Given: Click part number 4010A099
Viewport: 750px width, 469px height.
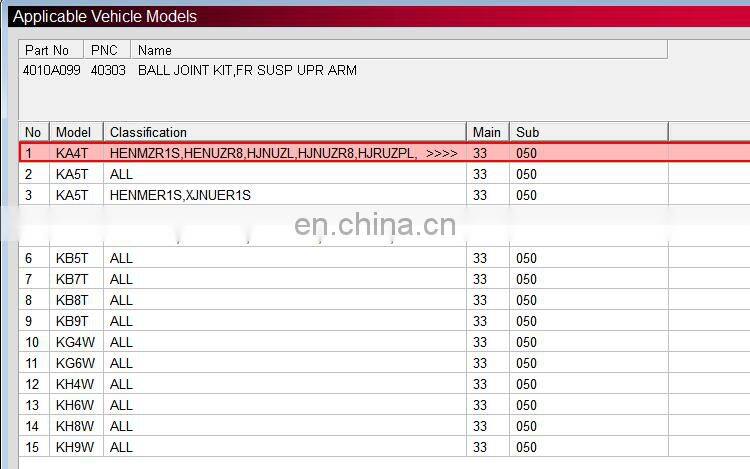Looking at the screenshot, I should (52, 70).
